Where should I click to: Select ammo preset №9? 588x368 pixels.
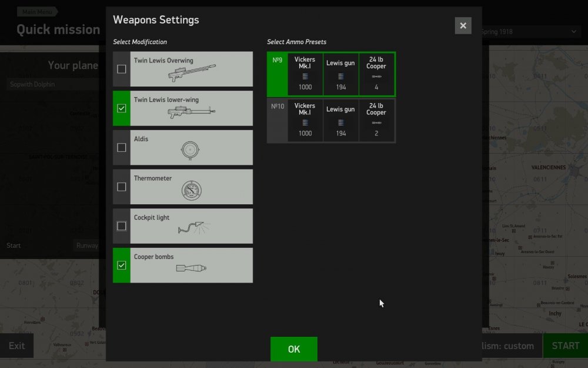tap(332, 74)
